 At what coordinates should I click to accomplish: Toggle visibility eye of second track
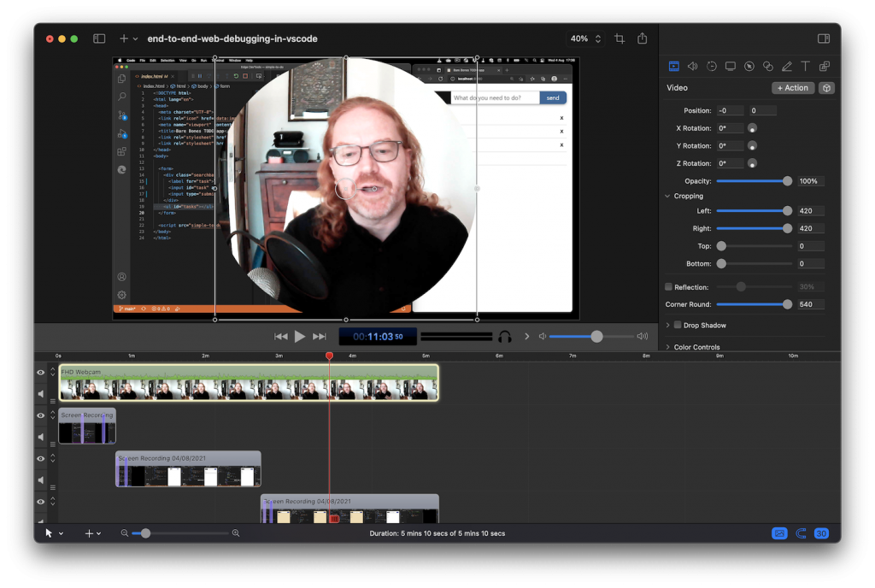pyautogui.click(x=41, y=415)
